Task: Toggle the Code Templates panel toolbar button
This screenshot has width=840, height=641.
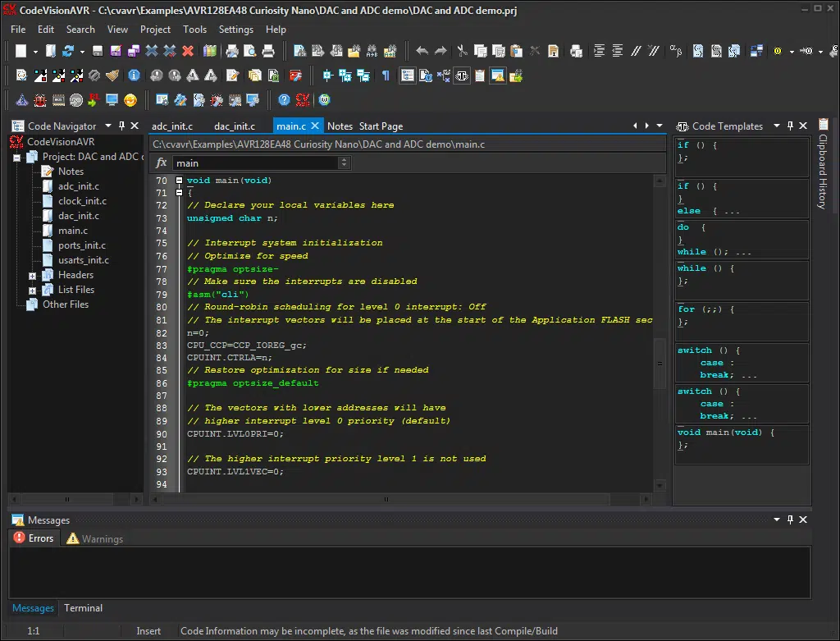Action: 462,76
